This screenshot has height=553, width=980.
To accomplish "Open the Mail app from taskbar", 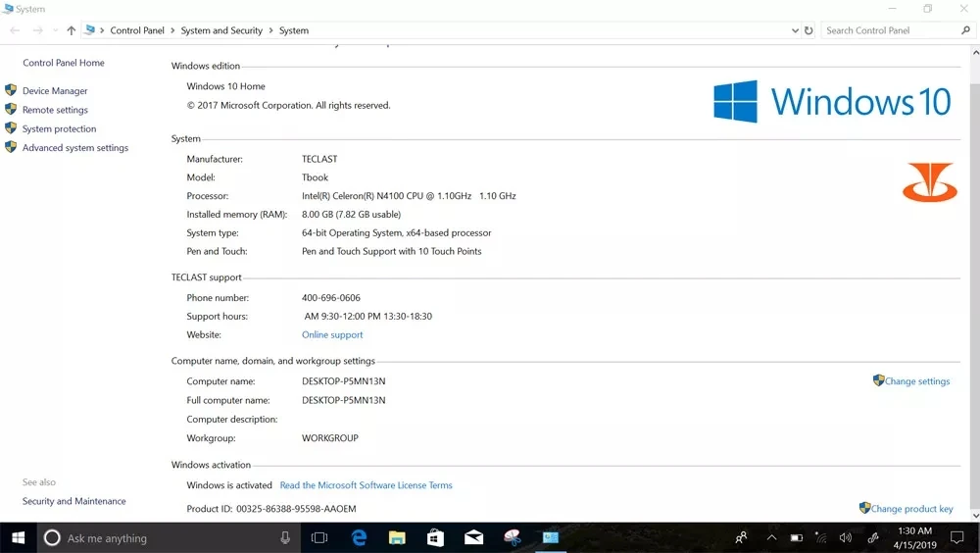I will 473,538.
